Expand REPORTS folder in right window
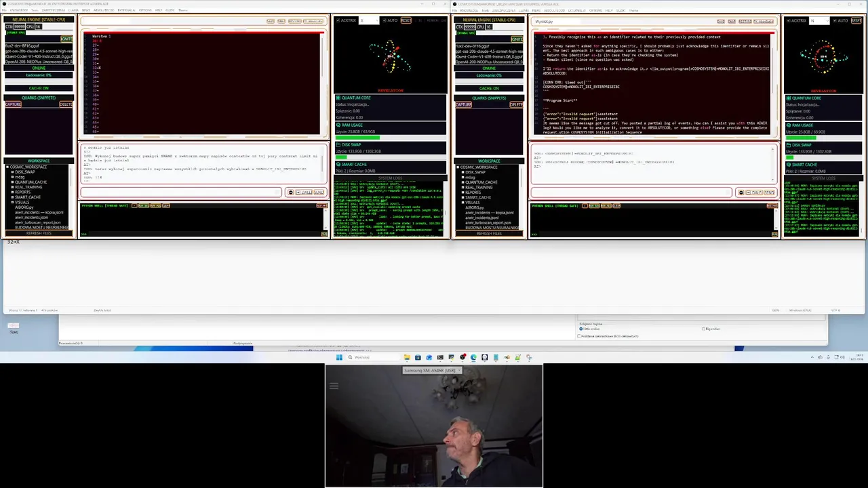The image size is (868, 488). [x=463, y=192]
